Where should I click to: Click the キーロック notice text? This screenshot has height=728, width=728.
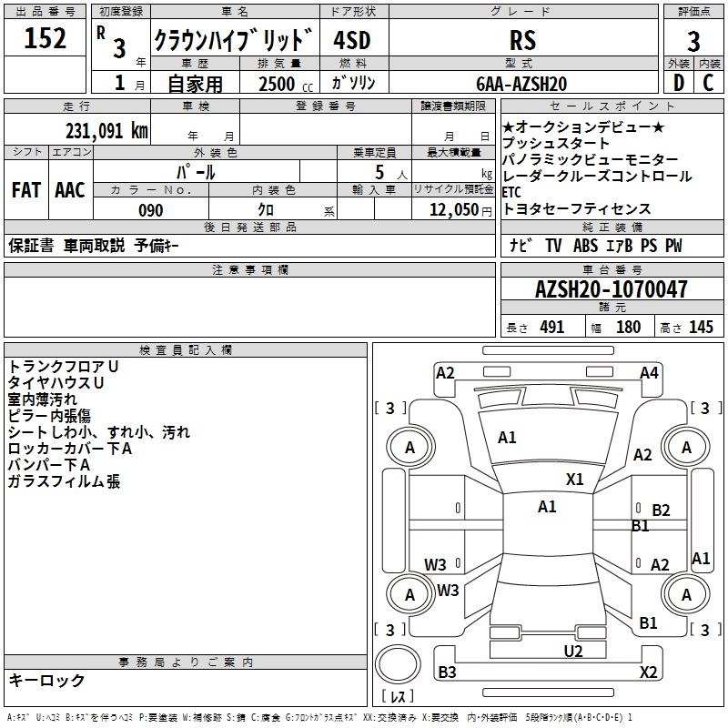(x=46, y=681)
